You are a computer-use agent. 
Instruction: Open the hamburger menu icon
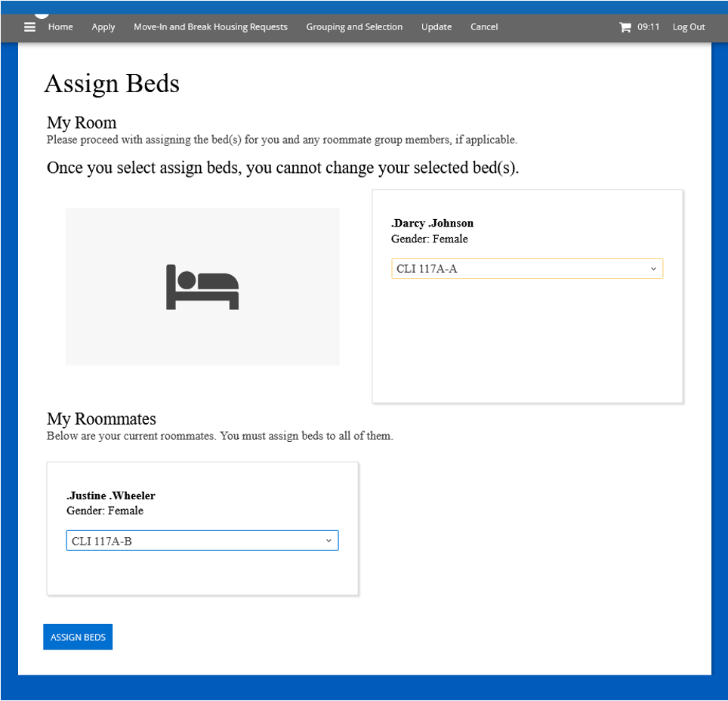29,27
